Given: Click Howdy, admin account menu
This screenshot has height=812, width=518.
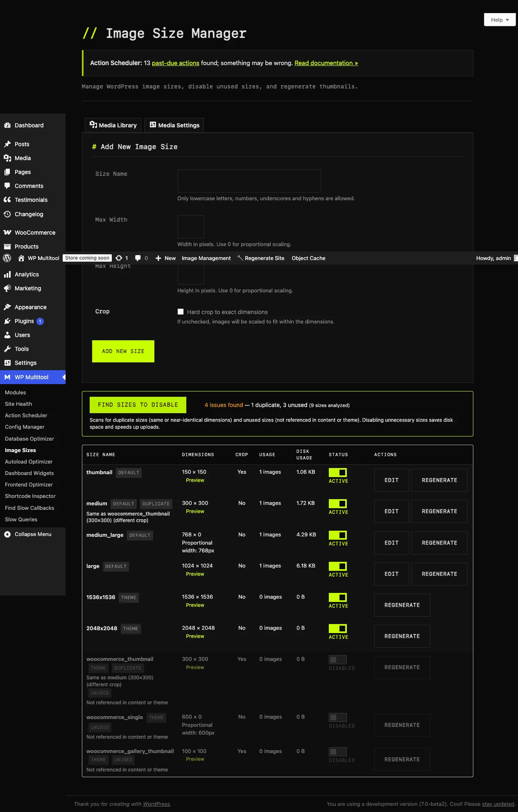Looking at the screenshot, I should click(x=496, y=258).
